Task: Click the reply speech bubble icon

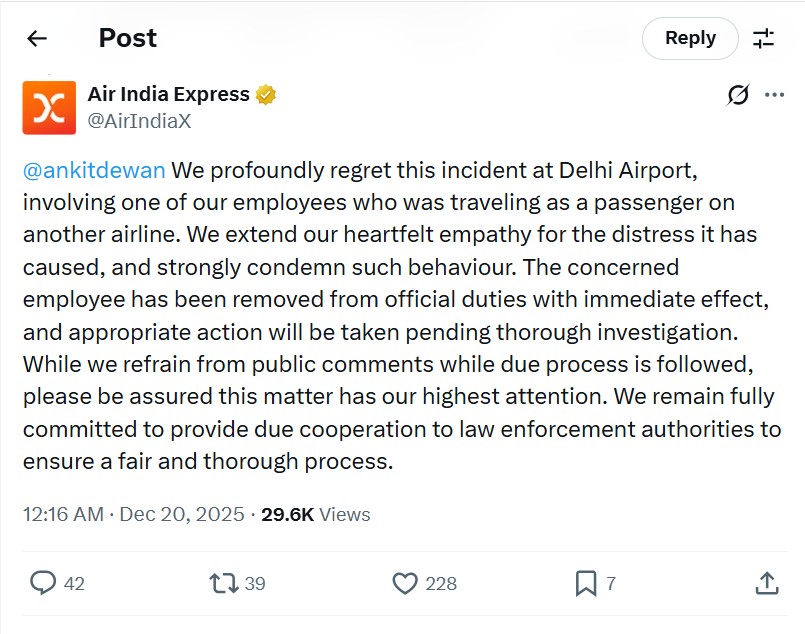Action: (x=43, y=582)
